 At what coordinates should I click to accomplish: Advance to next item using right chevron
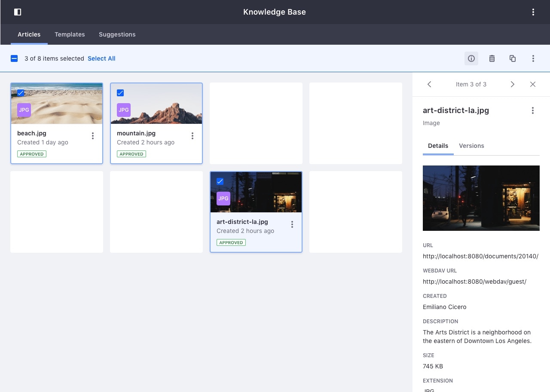(x=512, y=84)
